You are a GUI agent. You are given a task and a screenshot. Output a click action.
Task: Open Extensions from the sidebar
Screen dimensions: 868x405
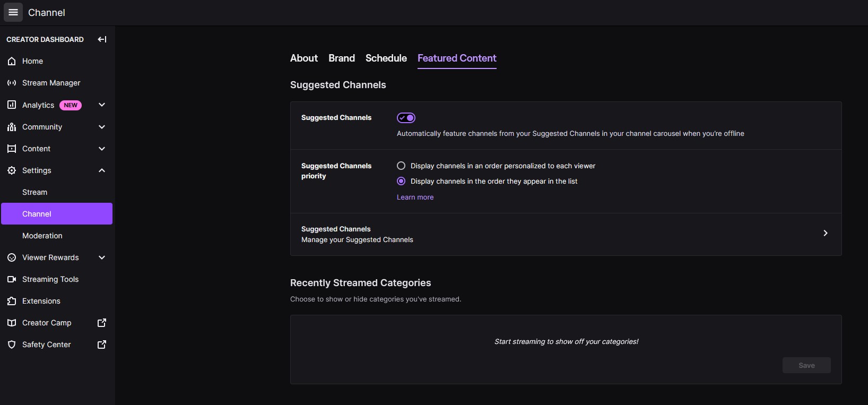coord(57,301)
